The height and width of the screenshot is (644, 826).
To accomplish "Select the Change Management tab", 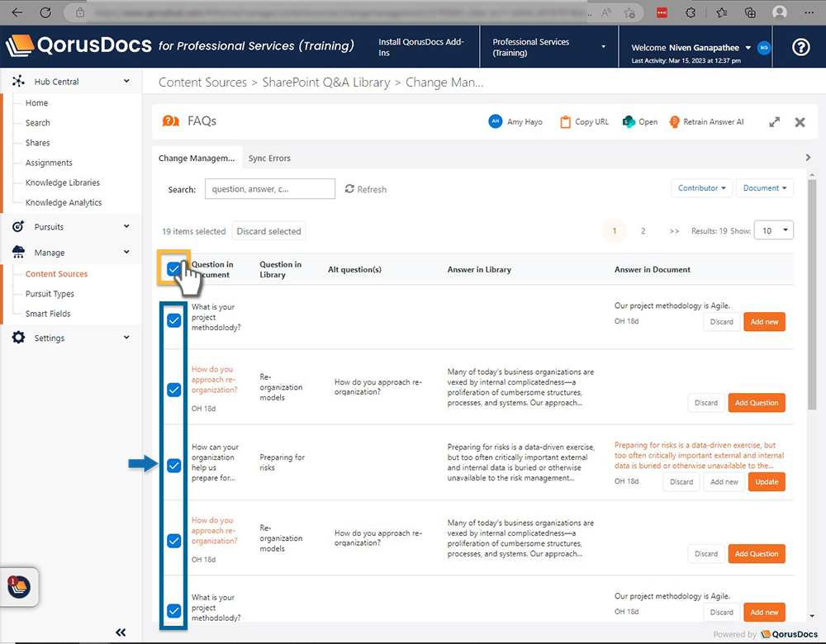I will 197,158.
